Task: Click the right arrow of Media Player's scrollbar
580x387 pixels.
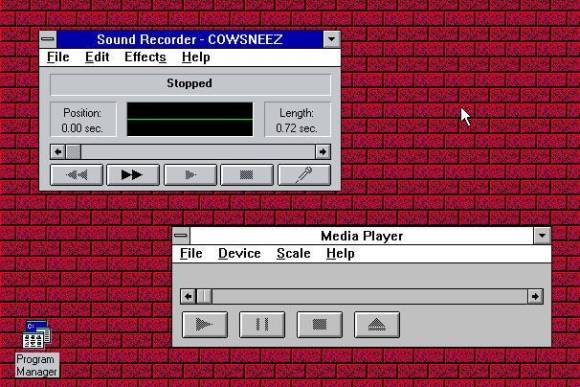Action: click(x=535, y=296)
